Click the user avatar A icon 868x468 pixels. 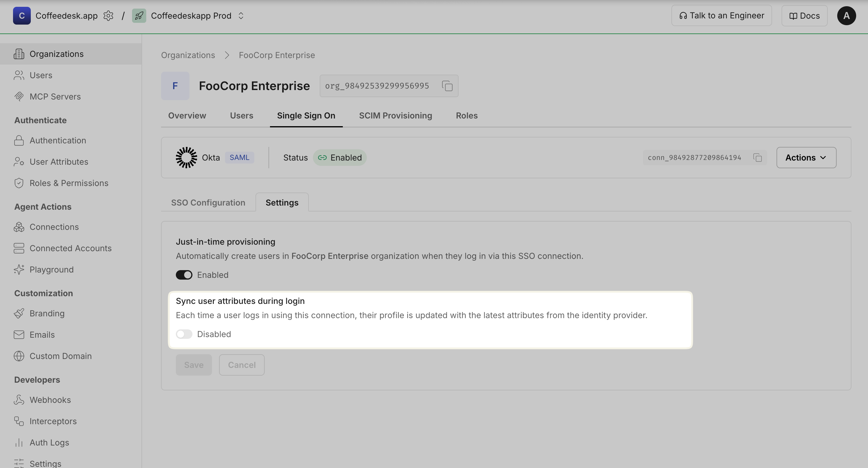(846, 16)
